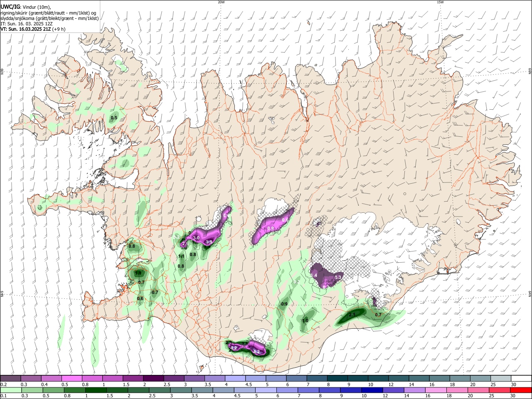Choose the upper legend swatch between 3 and 3.5
532x399 pixels.
[195, 378]
